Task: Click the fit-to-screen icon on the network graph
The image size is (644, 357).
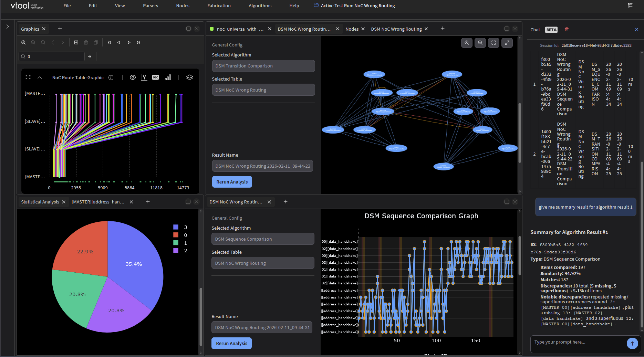Action: (494, 43)
